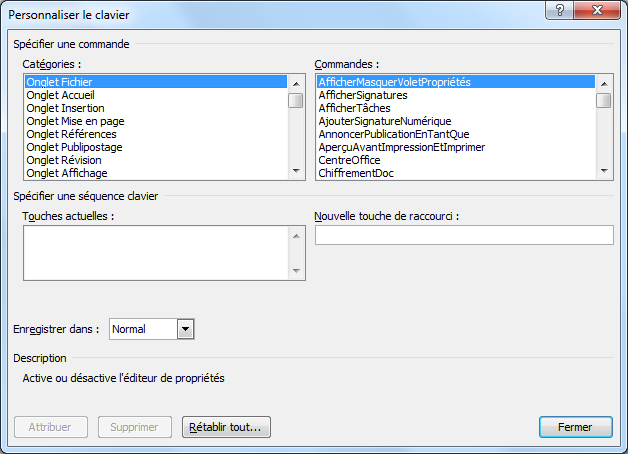Click the greyed Attribuer button
This screenshot has height=454, width=628.
click(51, 427)
